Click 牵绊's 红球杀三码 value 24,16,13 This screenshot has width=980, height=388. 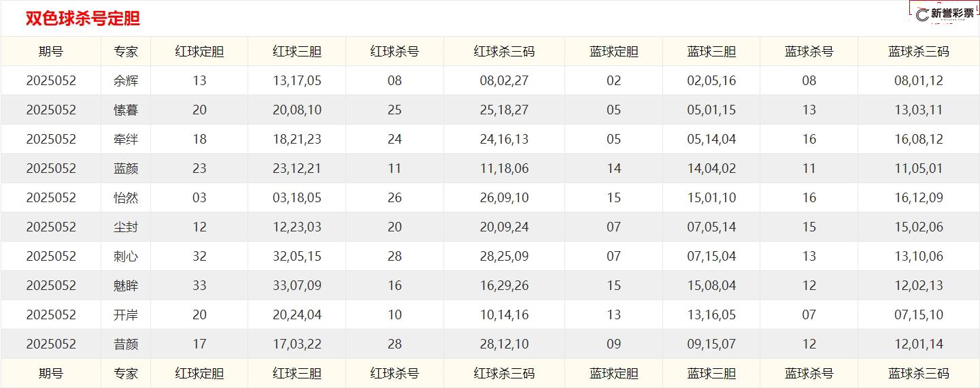[x=504, y=139]
